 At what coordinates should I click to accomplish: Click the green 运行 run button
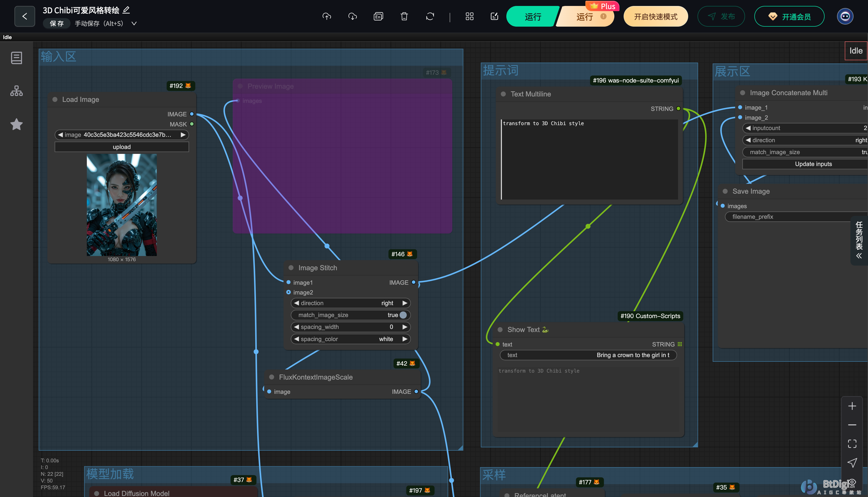532,16
